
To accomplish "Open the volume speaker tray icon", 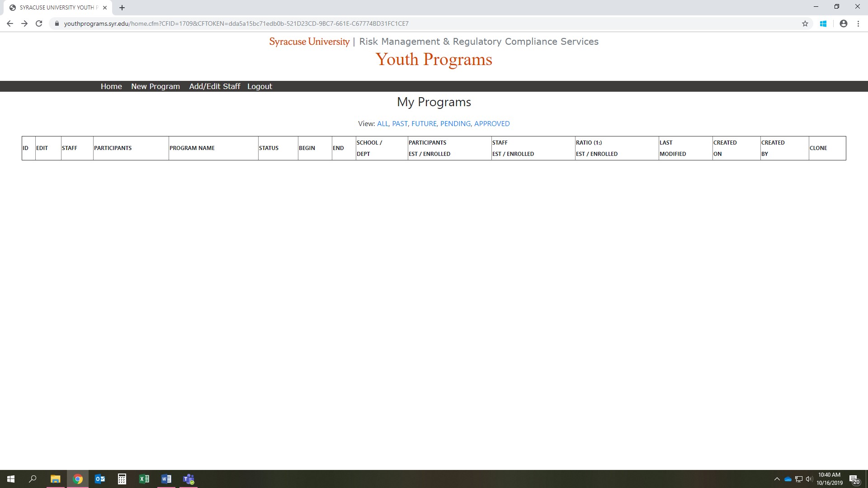I will click(809, 479).
